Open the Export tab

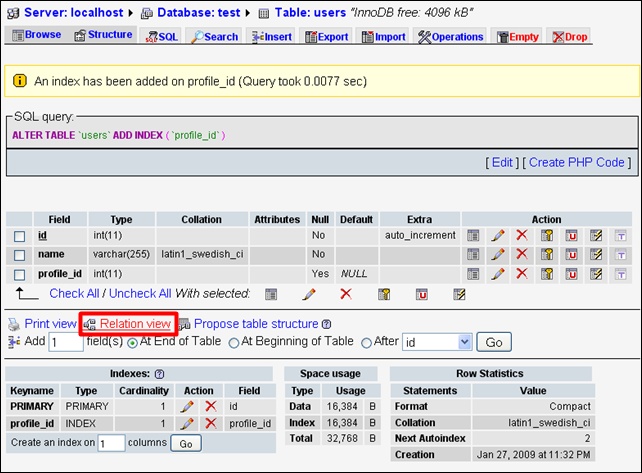coord(327,37)
